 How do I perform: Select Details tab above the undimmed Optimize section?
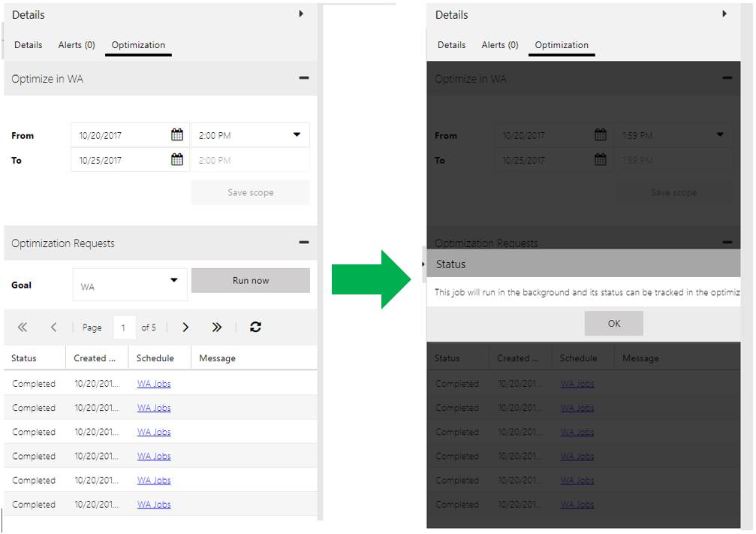tap(29, 45)
